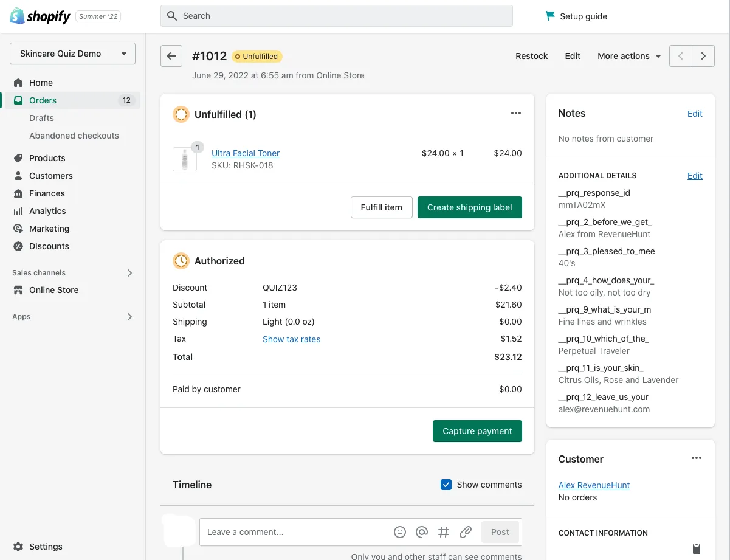Open Customers in the sidebar
This screenshot has width=730, height=560.
50,176
